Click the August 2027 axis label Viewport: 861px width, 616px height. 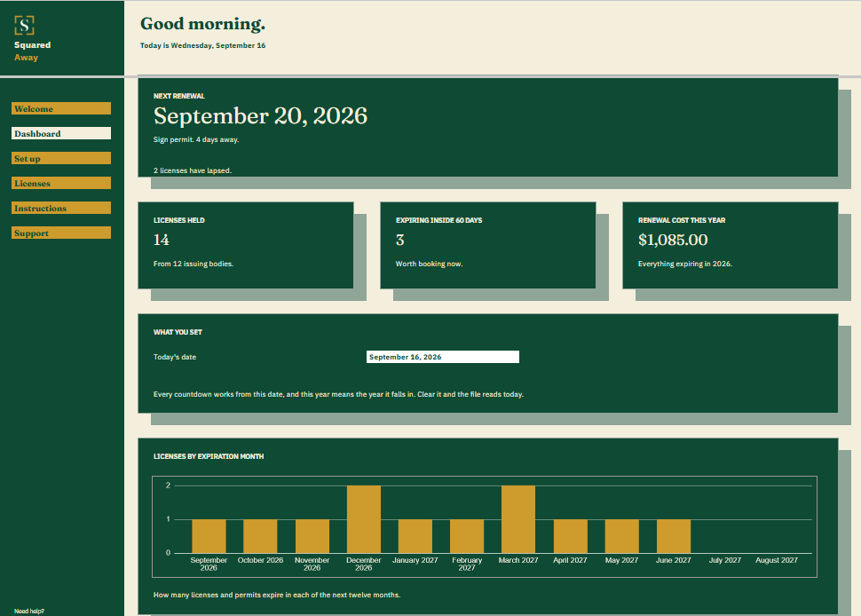click(x=777, y=560)
